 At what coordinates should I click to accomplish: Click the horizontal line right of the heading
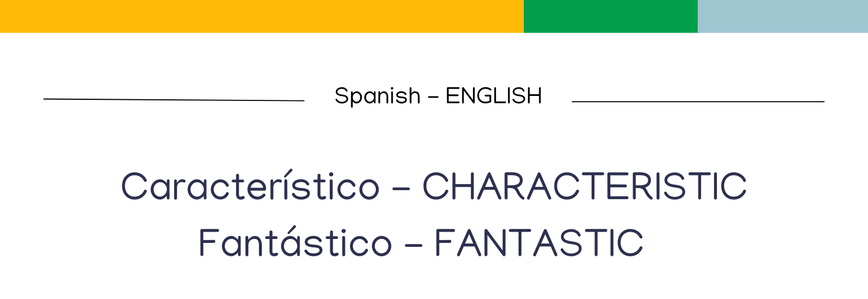coord(698,102)
